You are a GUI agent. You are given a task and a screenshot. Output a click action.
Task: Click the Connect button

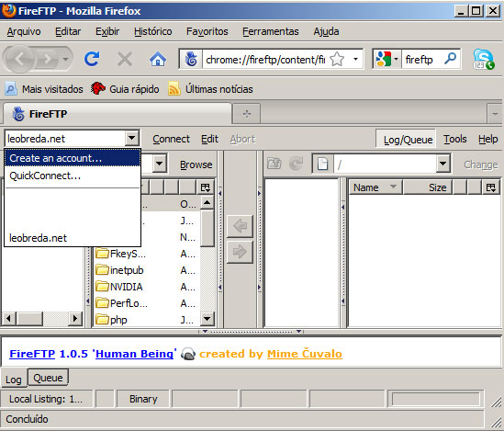171,139
